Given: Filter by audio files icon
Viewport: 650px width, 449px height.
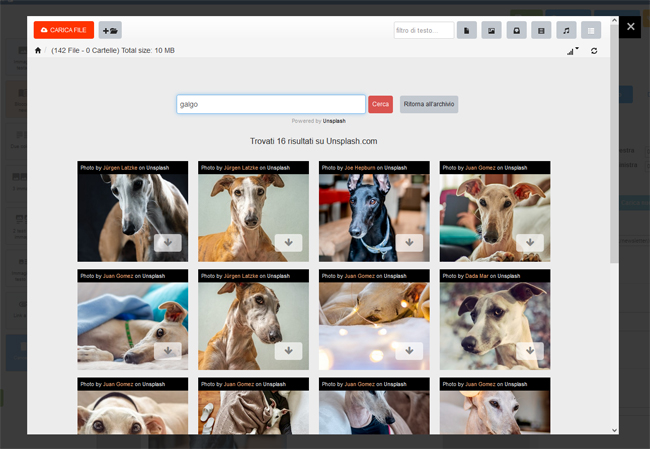Looking at the screenshot, I should tap(567, 31).
